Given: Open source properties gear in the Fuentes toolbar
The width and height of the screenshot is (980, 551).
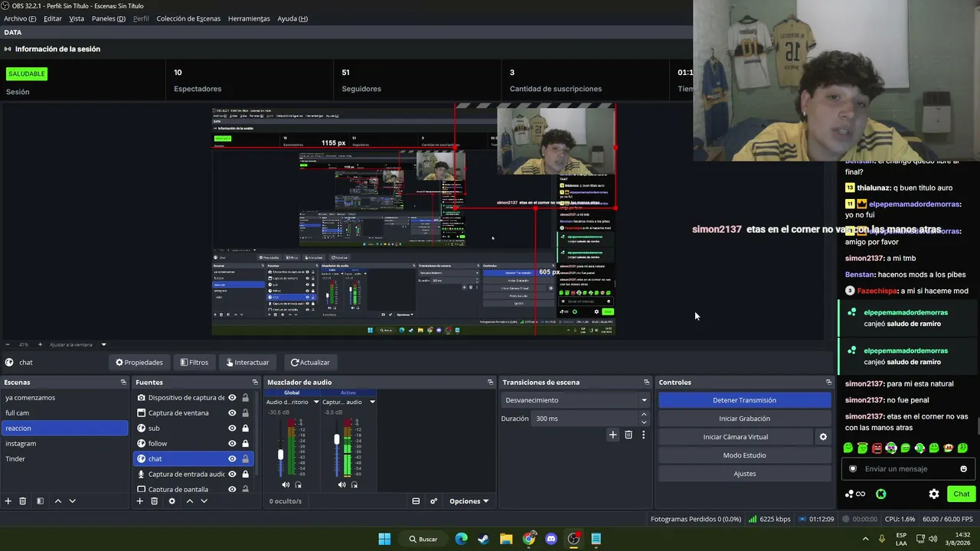Looking at the screenshot, I should 171,501.
